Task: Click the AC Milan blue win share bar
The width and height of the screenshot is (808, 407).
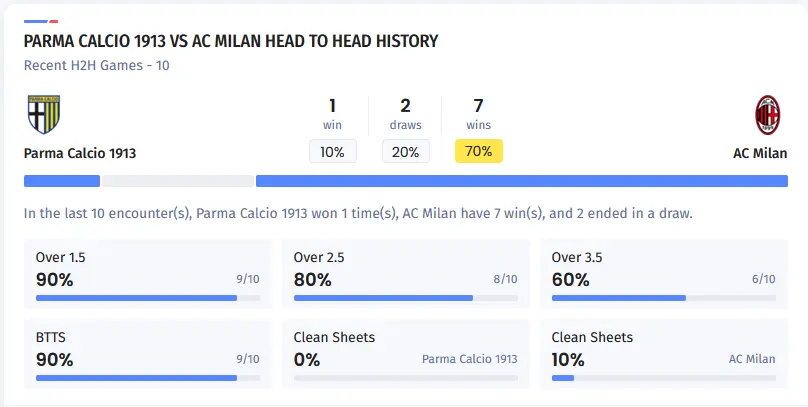Action: [x=521, y=181]
